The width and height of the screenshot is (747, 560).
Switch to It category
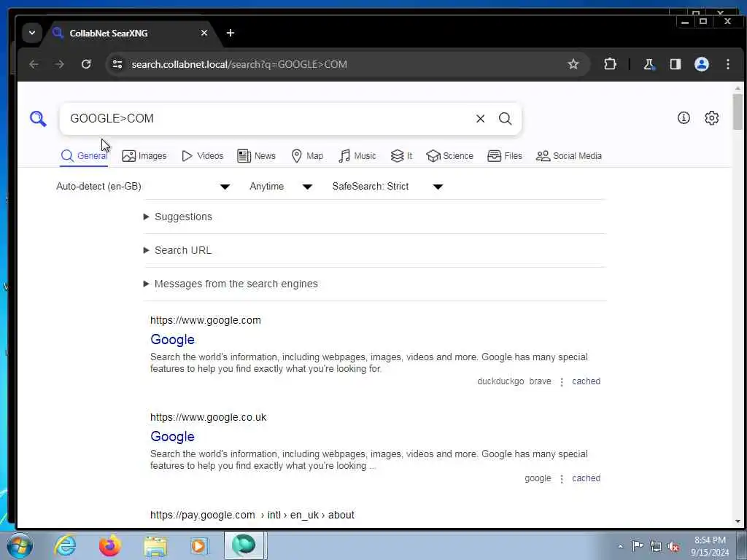point(401,156)
